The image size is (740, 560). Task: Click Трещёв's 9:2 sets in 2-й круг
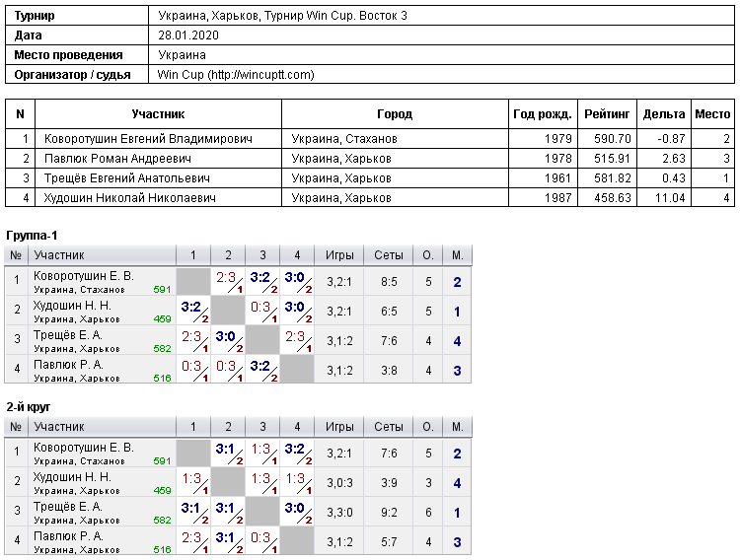coord(389,513)
